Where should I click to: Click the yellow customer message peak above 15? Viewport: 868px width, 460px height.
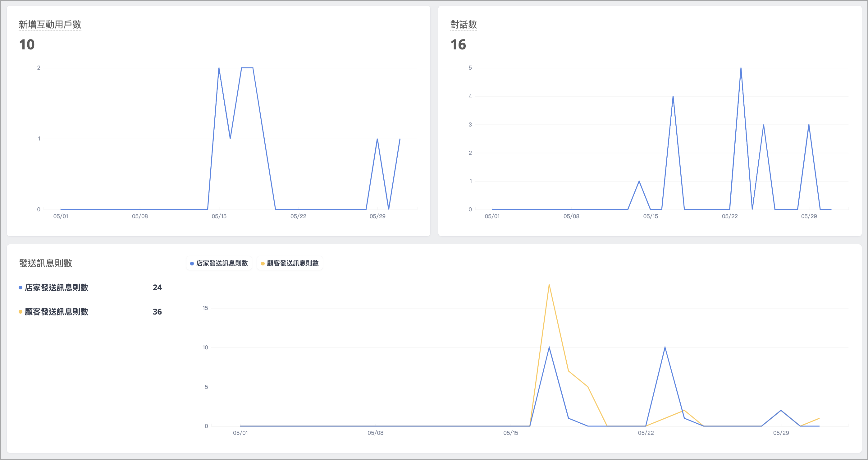549,285
